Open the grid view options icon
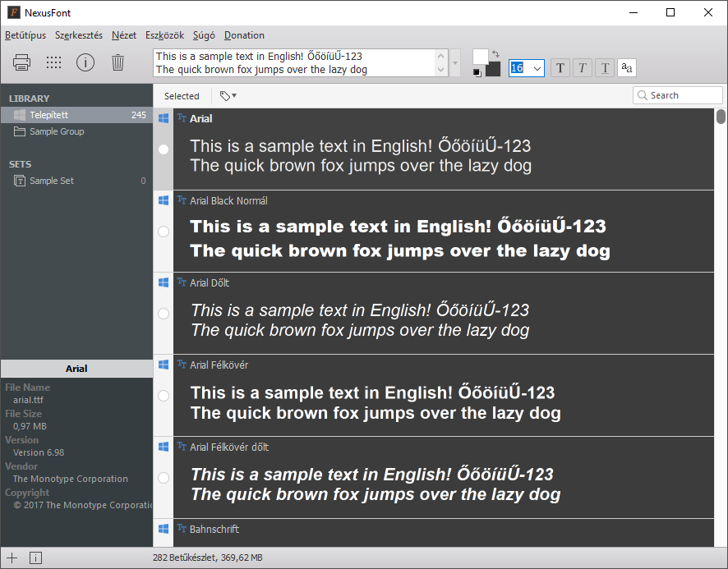Viewport: 728px width, 569px height. pos(54,62)
